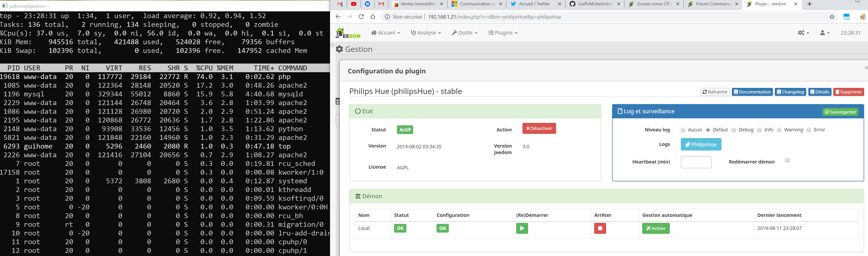Open the blue window extension icon
The image size is (868, 256).
[847, 17]
